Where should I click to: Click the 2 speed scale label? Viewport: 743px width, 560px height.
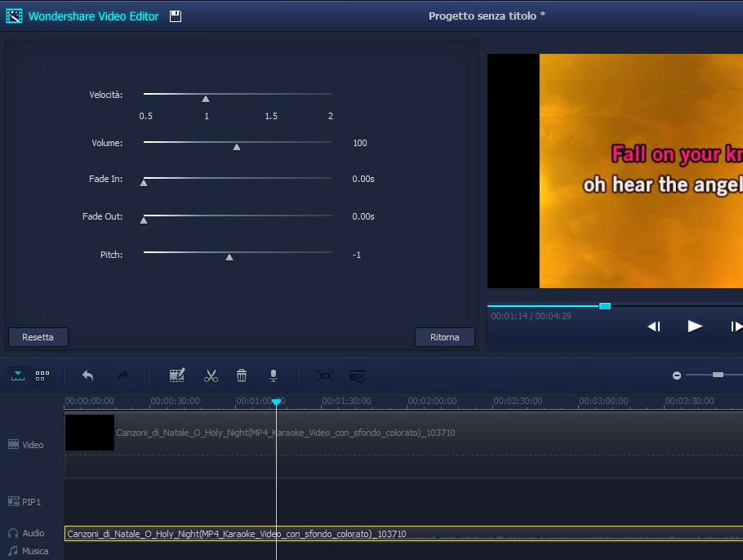331,116
